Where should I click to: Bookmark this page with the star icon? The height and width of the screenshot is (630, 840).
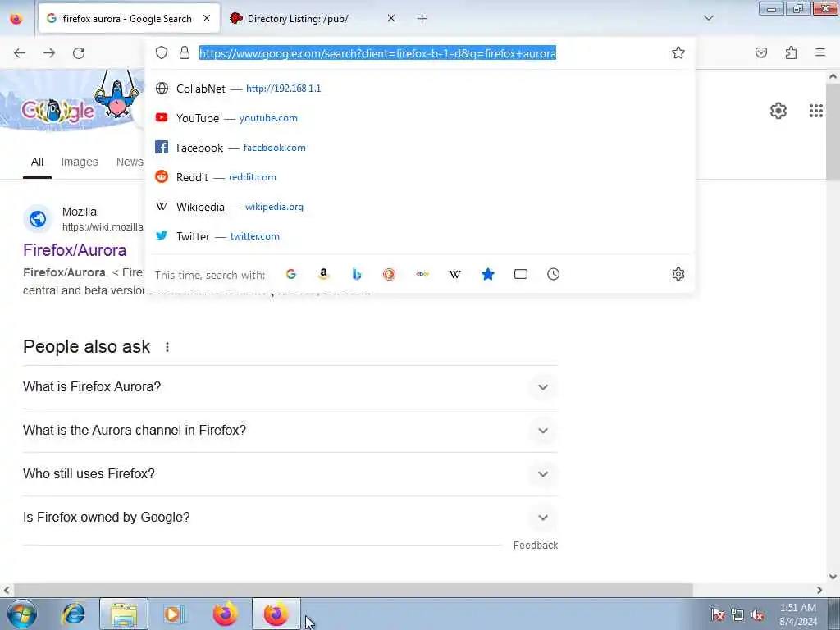[678, 52]
